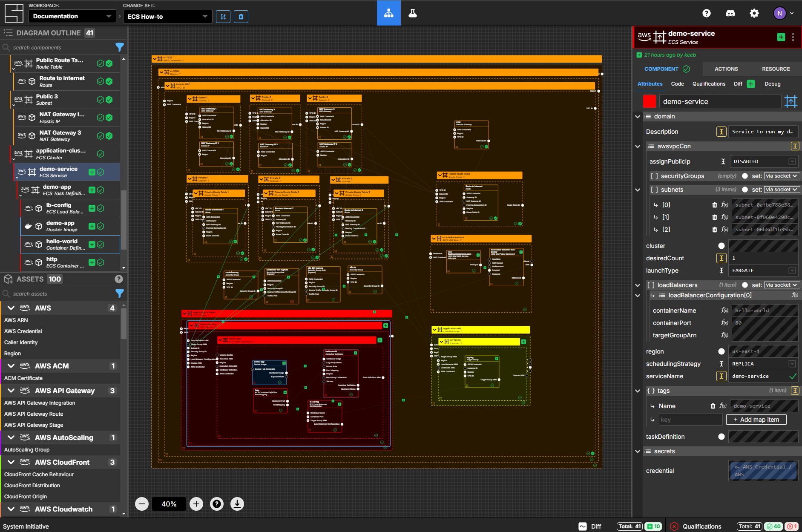Open the Workspace Documentation dropdown
Image resolution: width=802 pixels, height=532 pixels.
[x=72, y=16]
